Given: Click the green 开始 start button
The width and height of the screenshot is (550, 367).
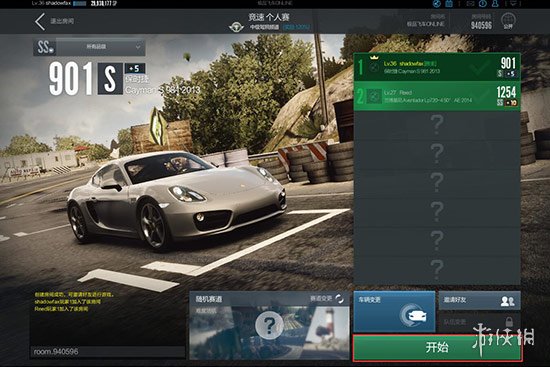Looking at the screenshot, I should 437,347.
